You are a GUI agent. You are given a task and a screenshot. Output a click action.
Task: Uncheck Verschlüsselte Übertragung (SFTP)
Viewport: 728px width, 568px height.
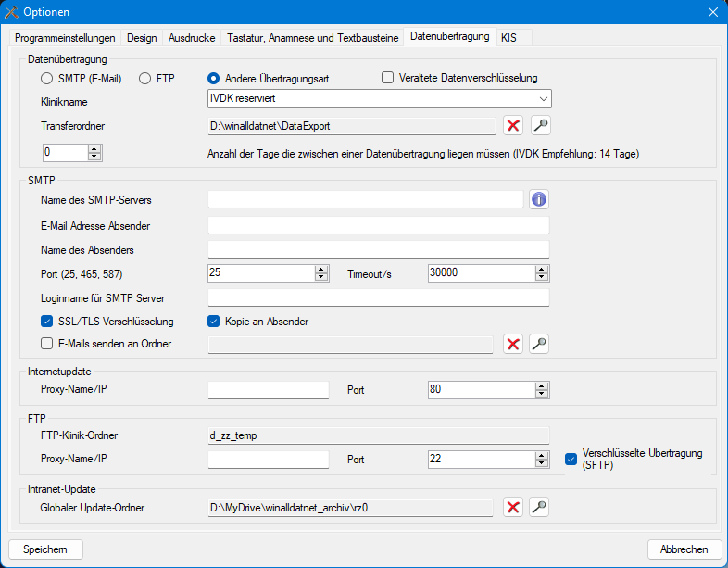(x=571, y=459)
